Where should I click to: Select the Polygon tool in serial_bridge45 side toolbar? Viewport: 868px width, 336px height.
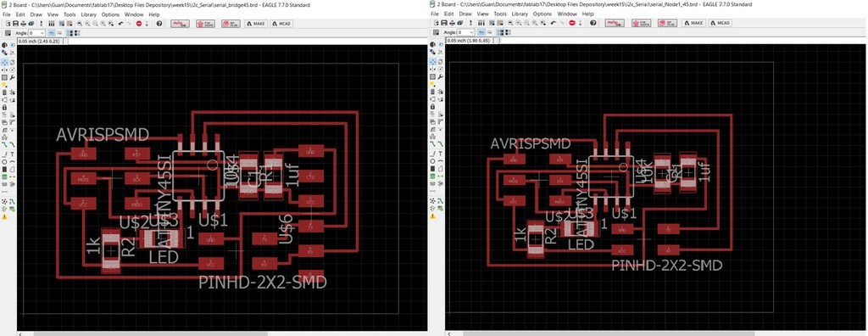point(12,169)
